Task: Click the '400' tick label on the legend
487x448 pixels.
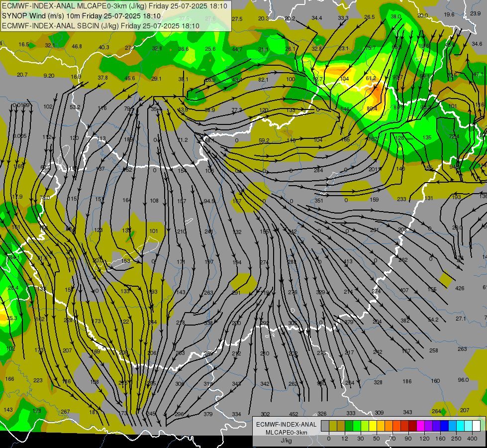Action: (x=472, y=439)
